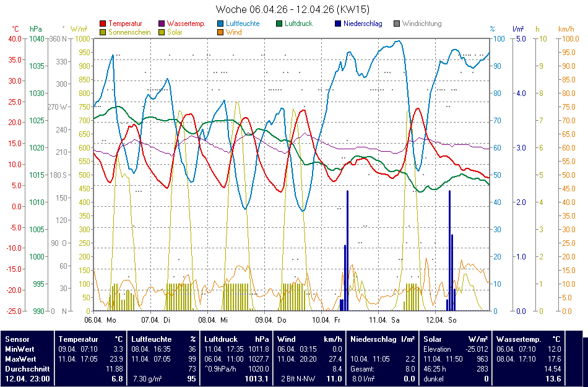Click the red Temperatur legend swatch
This screenshot has width=588, height=387.
103,24
